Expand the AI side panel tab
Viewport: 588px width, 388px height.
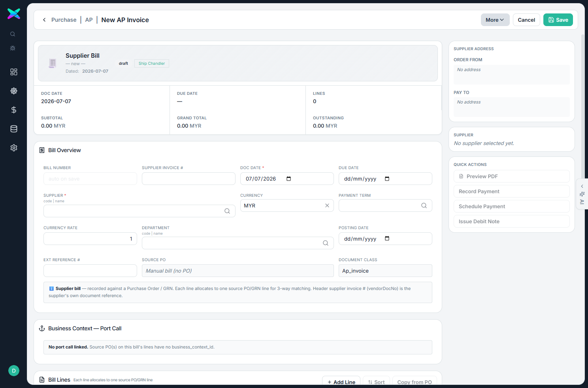(582, 194)
